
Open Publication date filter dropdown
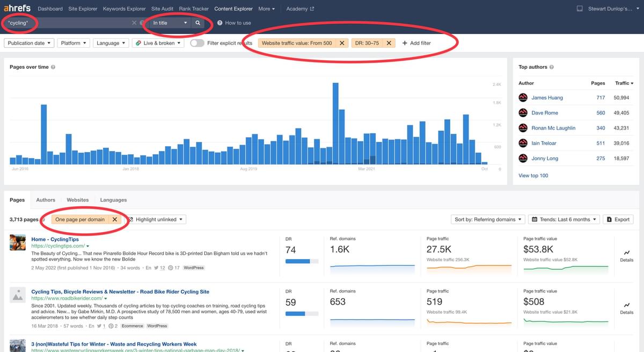[29, 43]
